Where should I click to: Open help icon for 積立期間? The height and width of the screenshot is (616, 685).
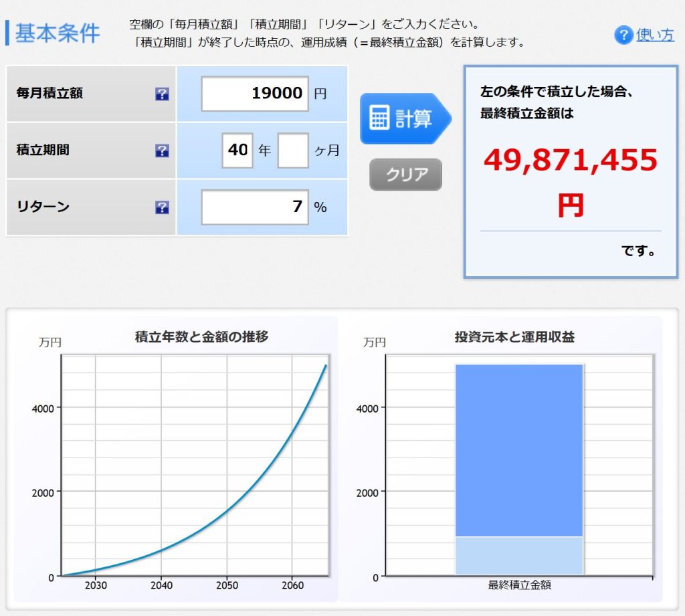[x=162, y=150]
